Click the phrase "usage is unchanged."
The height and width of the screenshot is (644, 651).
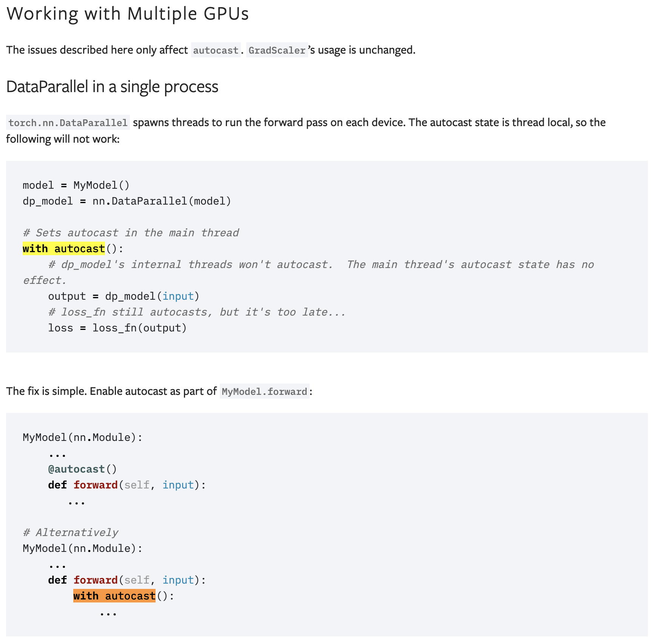(366, 50)
